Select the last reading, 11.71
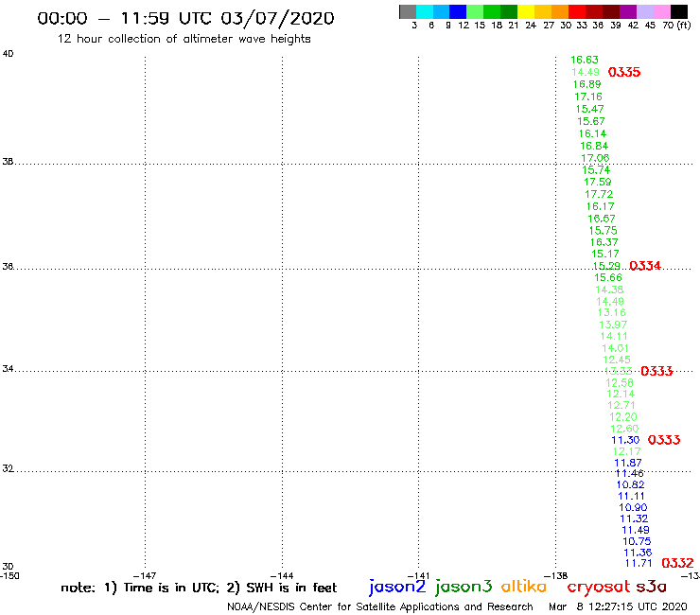The image size is (700, 615). tap(639, 564)
